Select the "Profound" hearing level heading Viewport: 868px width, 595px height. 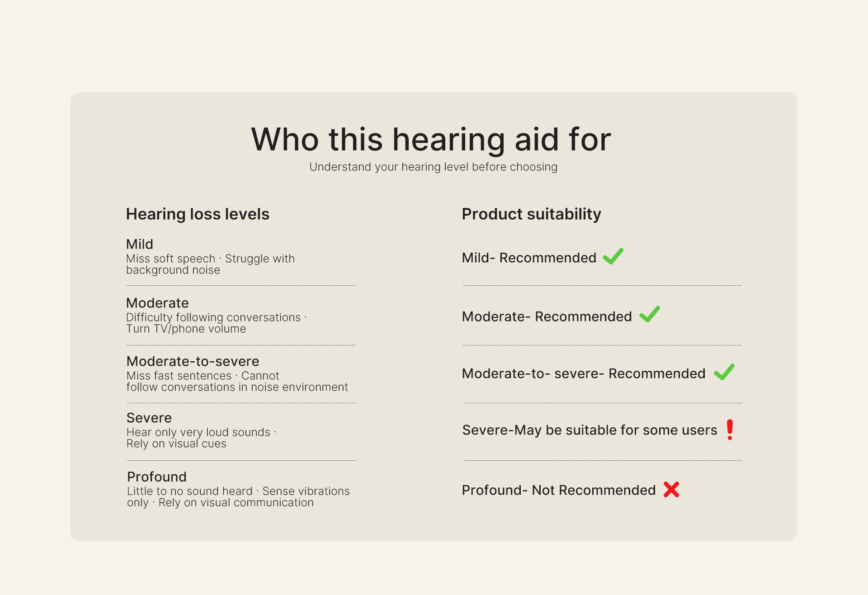point(157,477)
